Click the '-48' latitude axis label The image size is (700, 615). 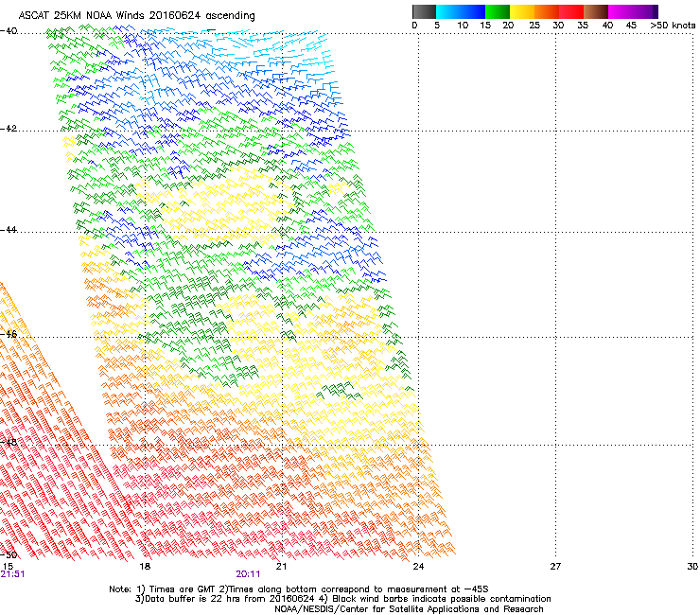point(9,442)
